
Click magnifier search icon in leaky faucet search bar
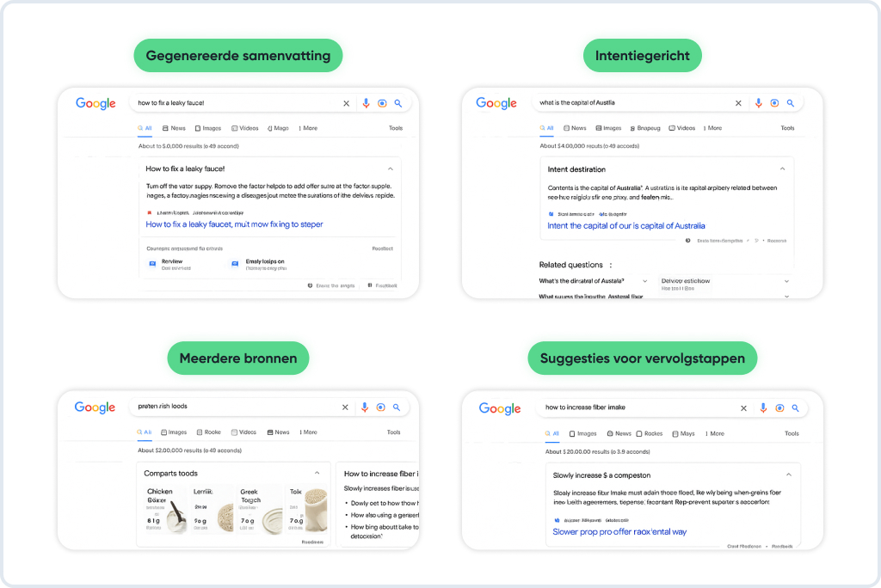pyautogui.click(x=397, y=103)
